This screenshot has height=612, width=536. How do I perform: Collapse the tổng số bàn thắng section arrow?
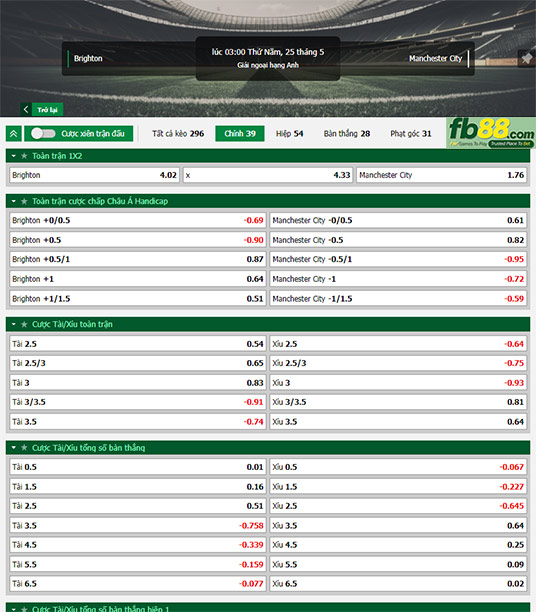(x=14, y=447)
